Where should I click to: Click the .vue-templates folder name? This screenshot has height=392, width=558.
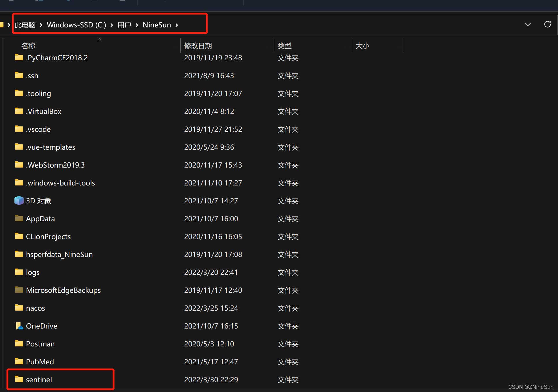[x=51, y=147]
